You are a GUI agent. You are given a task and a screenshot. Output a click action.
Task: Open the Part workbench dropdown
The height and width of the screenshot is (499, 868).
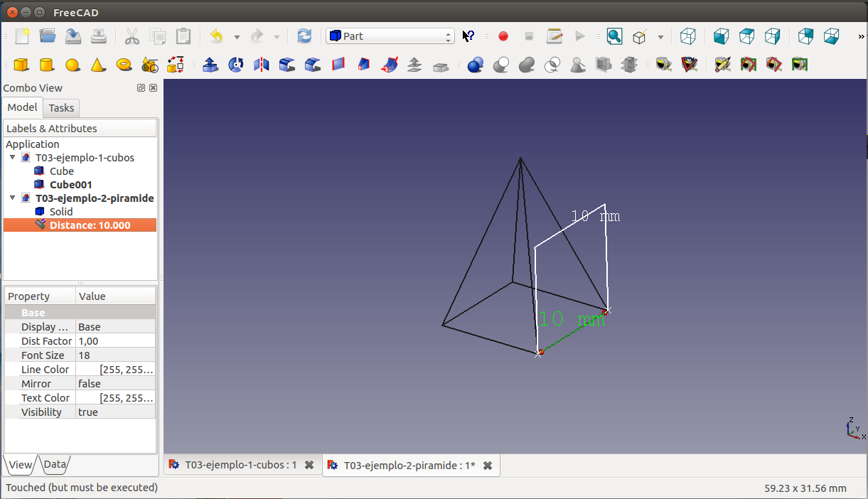tap(390, 36)
